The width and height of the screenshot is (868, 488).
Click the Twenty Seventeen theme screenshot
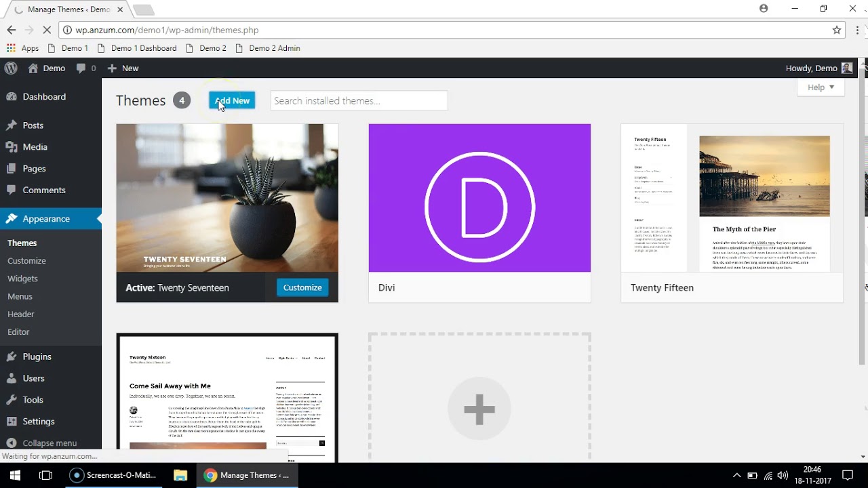[227, 198]
